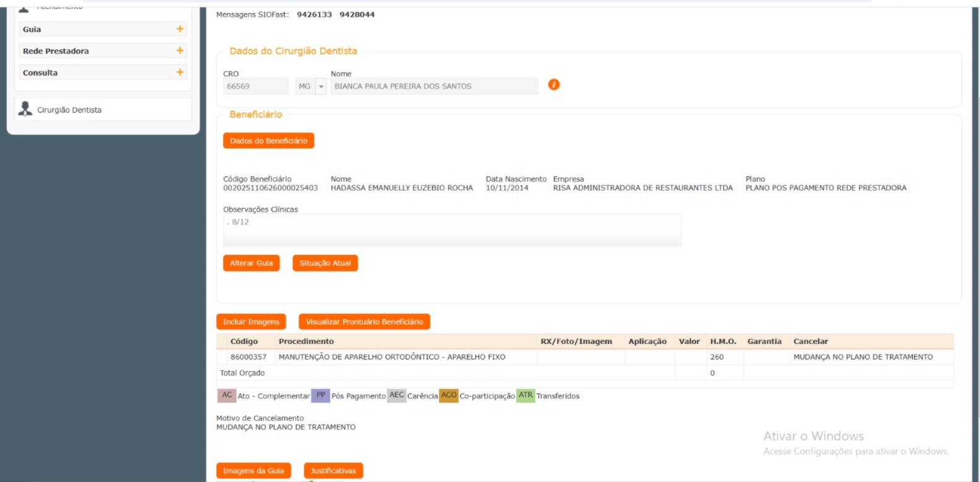Open Visualizar Prontuário Beneficiário
This screenshot has height=482, width=980.
(364, 322)
